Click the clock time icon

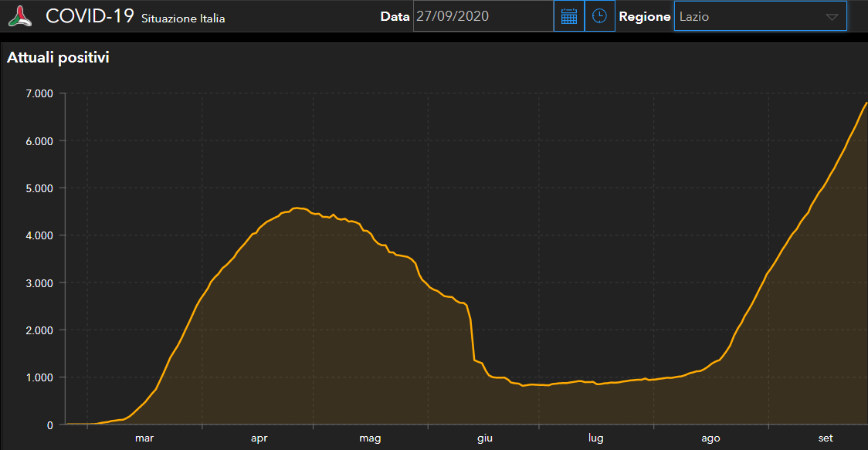pos(599,16)
